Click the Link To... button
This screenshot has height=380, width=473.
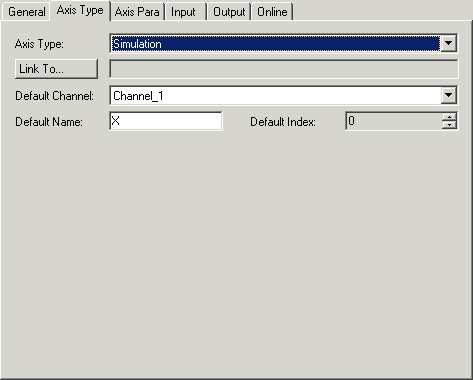[56, 69]
